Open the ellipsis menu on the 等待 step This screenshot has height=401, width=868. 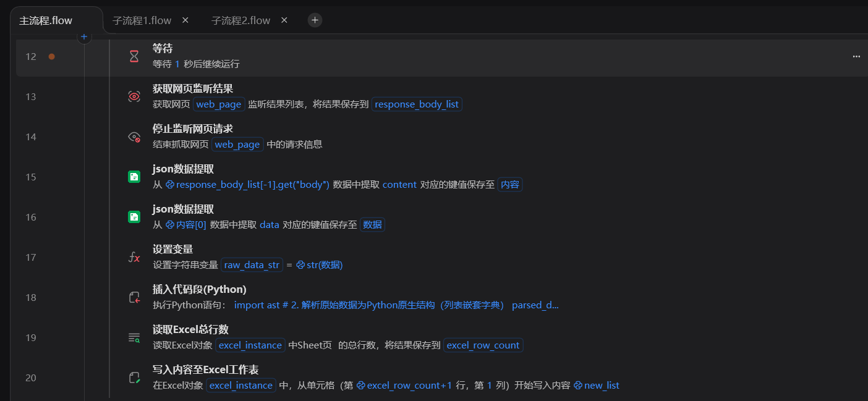tap(856, 56)
